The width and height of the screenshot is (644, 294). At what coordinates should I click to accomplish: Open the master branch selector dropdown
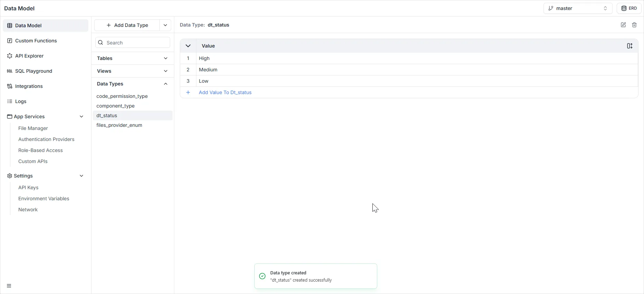[578, 8]
